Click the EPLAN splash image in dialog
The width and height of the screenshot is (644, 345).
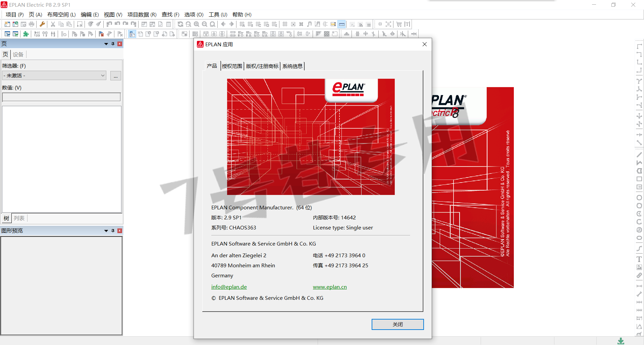tap(311, 137)
